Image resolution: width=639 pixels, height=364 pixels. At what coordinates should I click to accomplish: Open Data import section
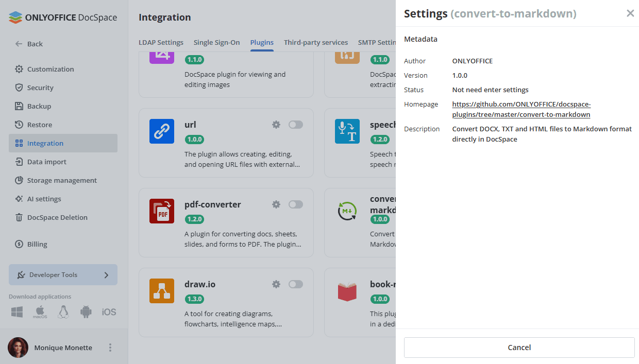click(x=63, y=162)
